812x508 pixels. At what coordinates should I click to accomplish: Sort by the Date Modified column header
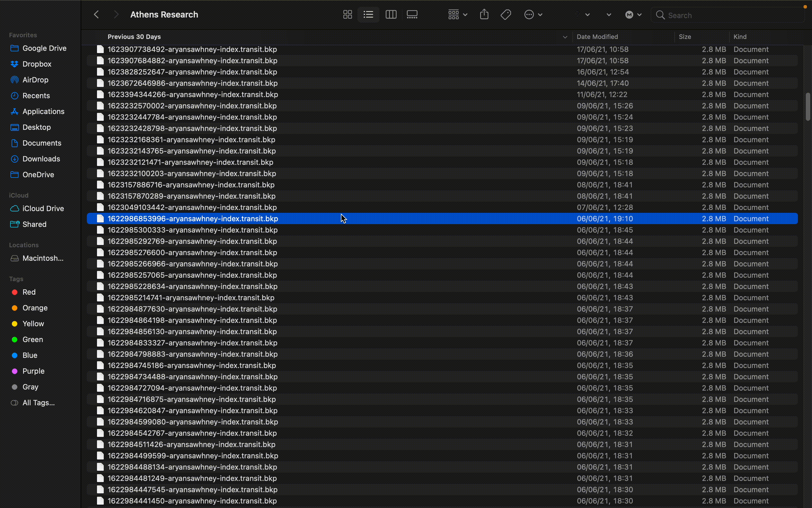597,37
